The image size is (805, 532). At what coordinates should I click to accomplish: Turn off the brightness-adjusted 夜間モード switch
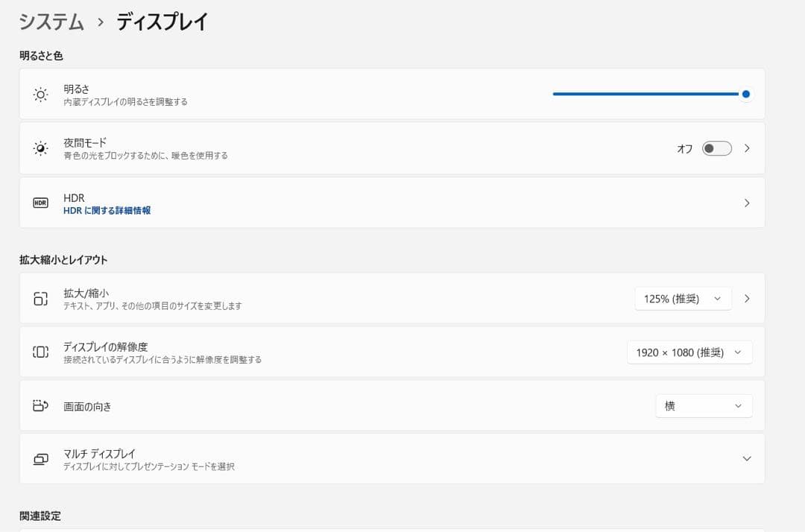(x=716, y=148)
